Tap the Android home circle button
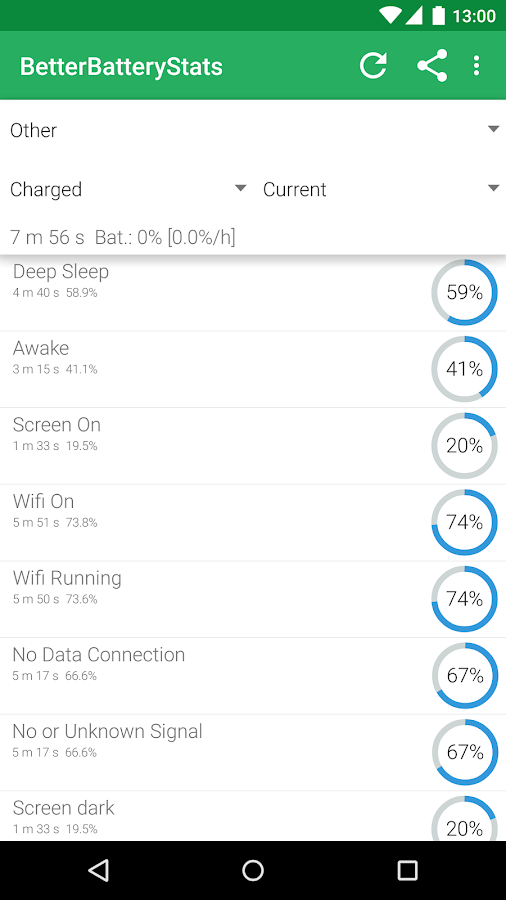Viewport: 506px width, 900px height. click(x=252, y=870)
